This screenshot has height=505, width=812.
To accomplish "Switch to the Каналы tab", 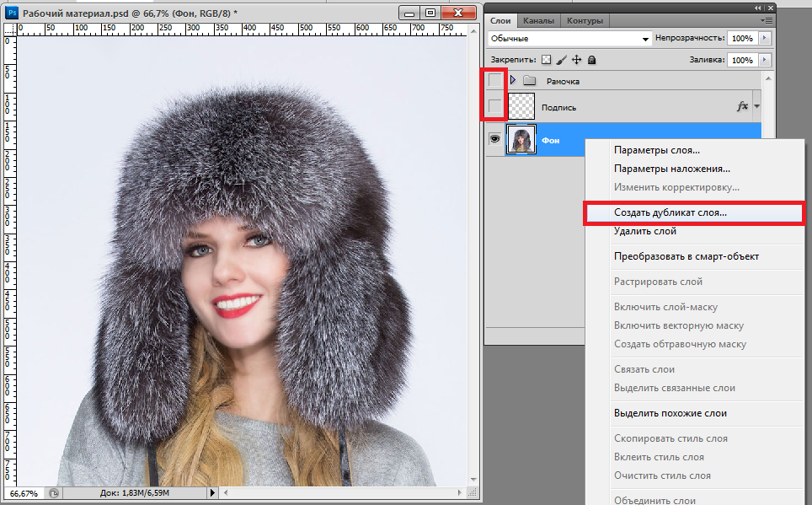I will (x=538, y=20).
